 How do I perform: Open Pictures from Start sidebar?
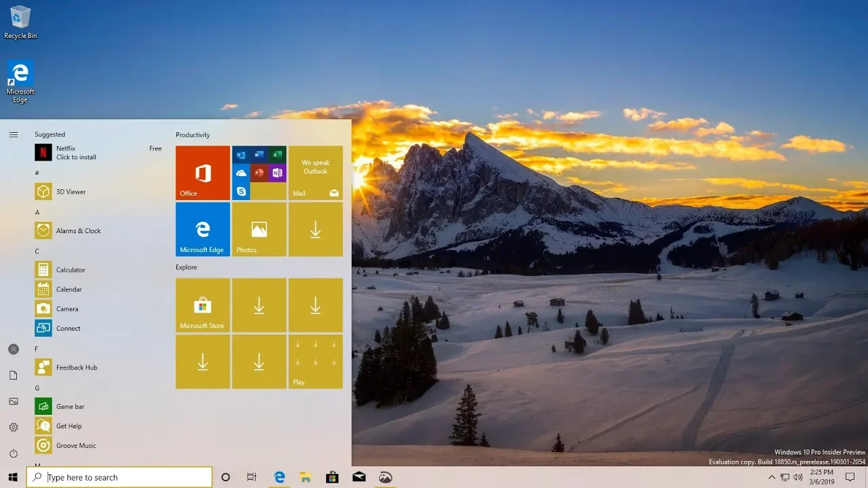point(14,401)
